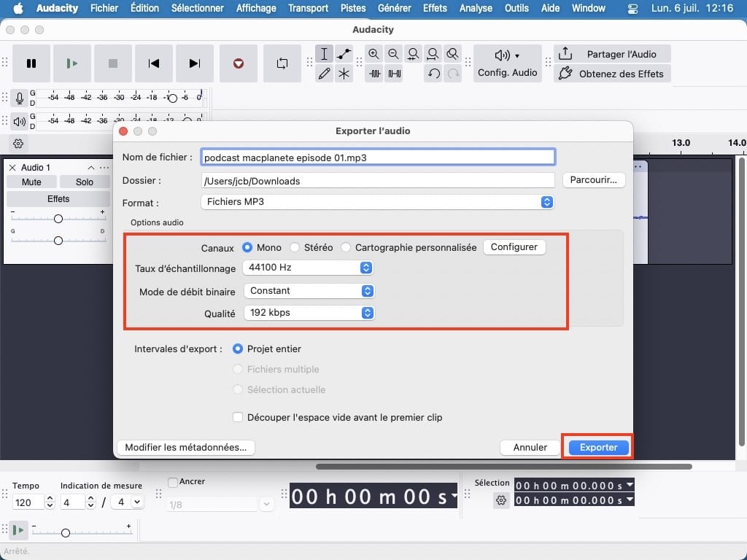Open the Édition menu
This screenshot has height=560, width=747.
pyautogui.click(x=145, y=8)
